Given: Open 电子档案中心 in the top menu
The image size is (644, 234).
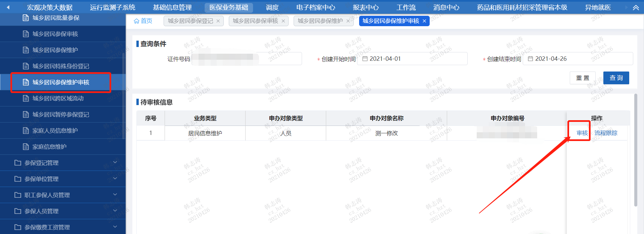Looking at the screenshot, I should coord(315,7).
